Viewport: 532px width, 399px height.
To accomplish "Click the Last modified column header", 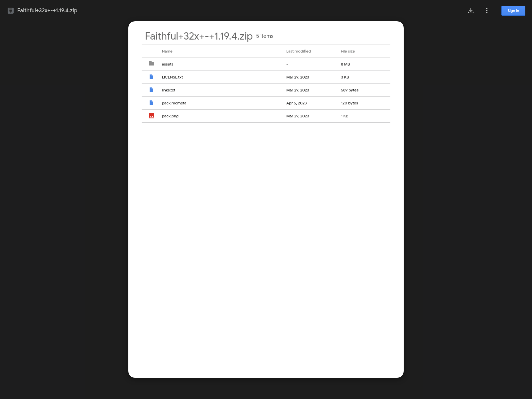I will click(299, 51).
